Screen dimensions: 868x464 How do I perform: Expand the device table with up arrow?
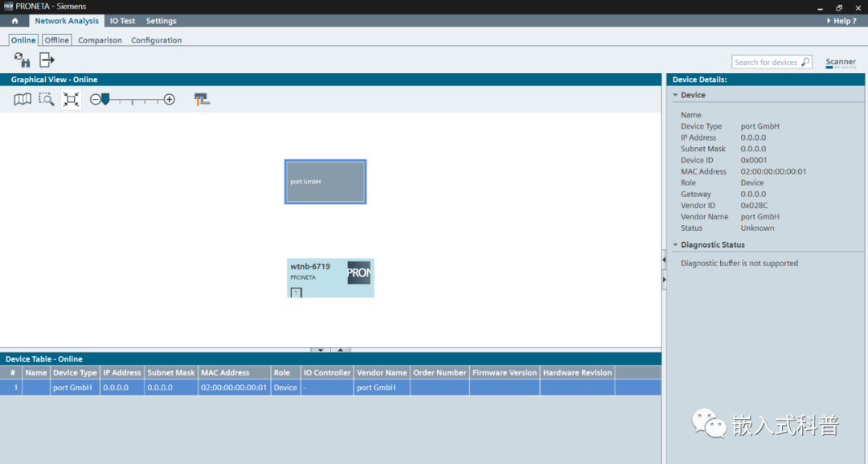(341, 350)
